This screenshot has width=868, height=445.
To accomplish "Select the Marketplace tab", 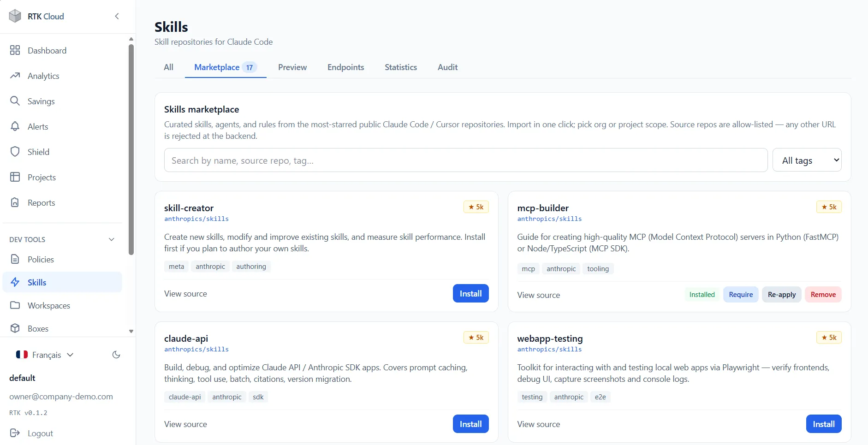I will [226, 67].
